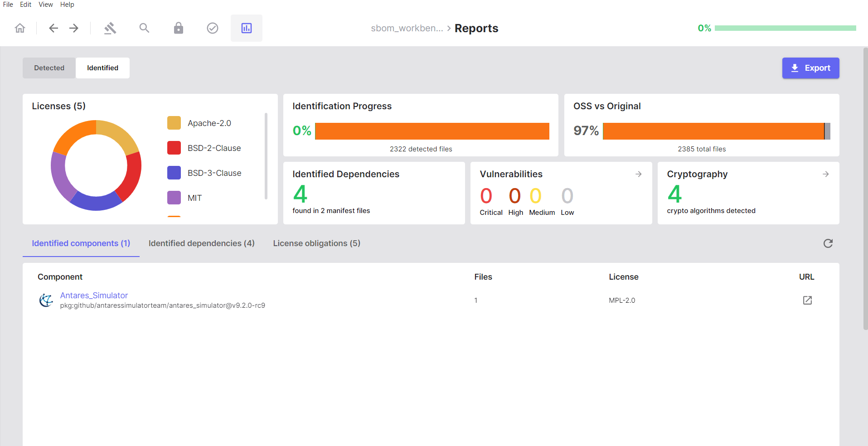The image size is (868, 446).
Task: Open the gavel detected view icon
Action: tap(110, 28)
